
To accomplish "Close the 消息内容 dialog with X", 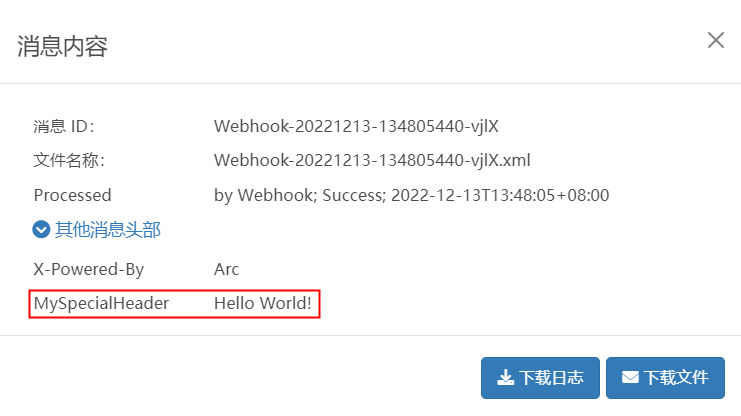I will [x=715, y=40].
